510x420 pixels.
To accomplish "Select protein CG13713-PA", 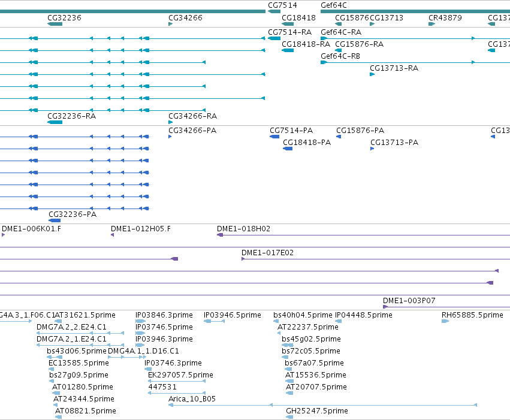I will tap(394, 143).
